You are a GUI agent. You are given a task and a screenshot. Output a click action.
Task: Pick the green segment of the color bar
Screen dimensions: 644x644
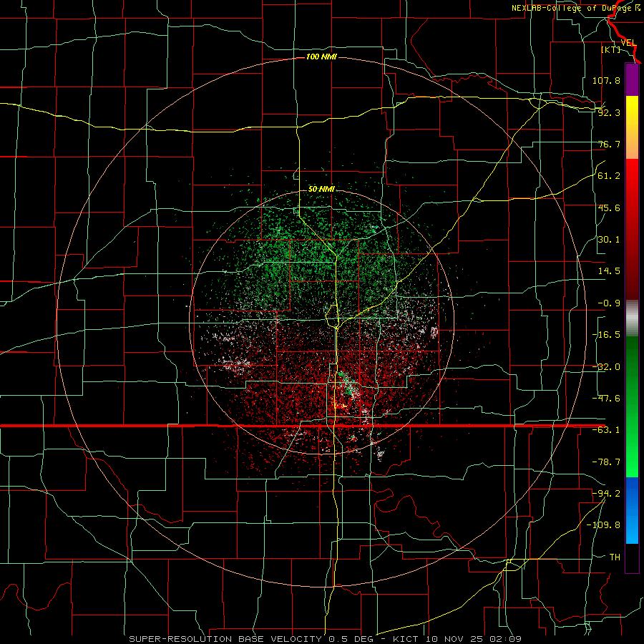tap(632, 407)
